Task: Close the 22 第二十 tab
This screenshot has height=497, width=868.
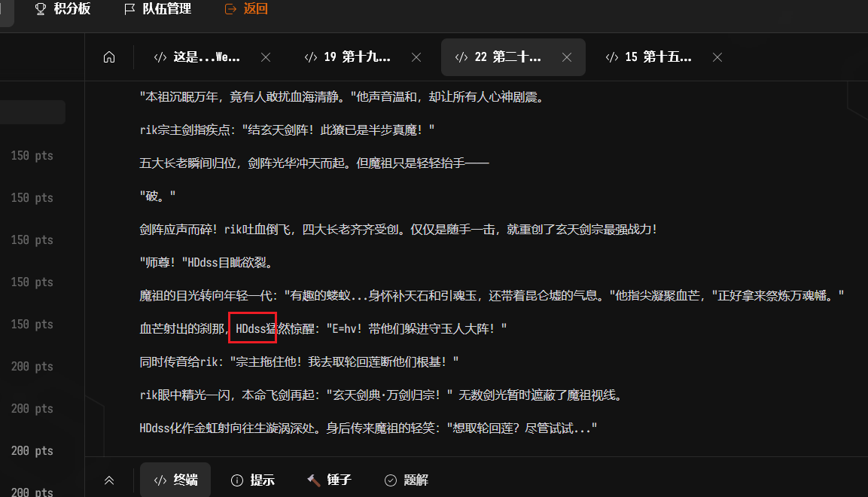Action: (x=567, y=57)
